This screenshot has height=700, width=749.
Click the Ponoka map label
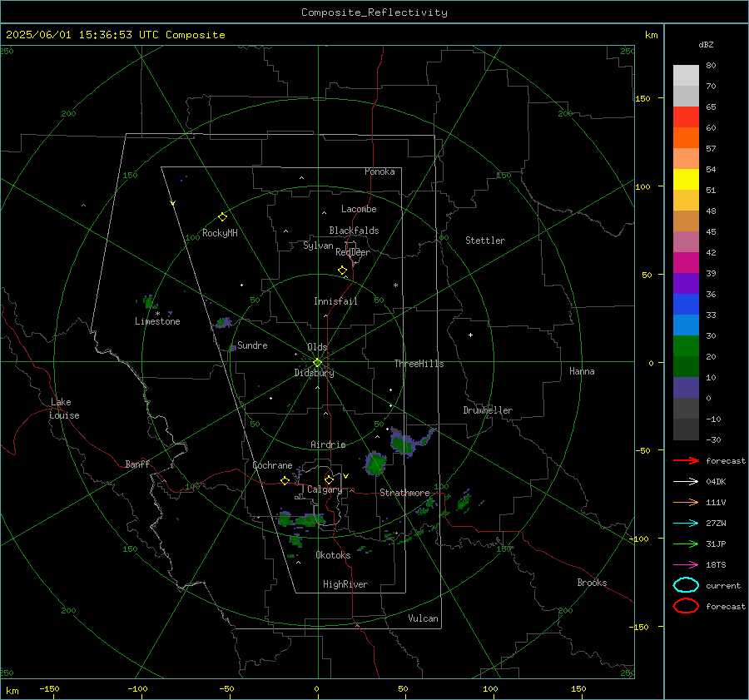pos(379,171)
